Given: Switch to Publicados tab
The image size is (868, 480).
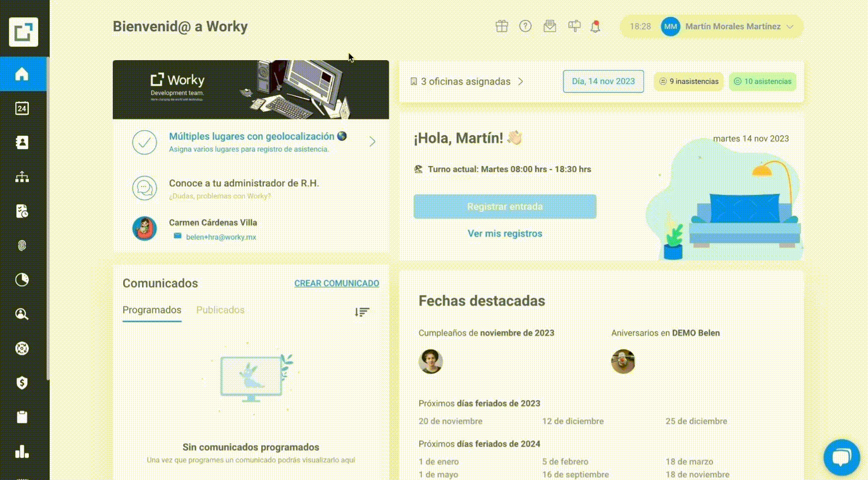Looking at the screenshot, I should [x=220, y=310].
